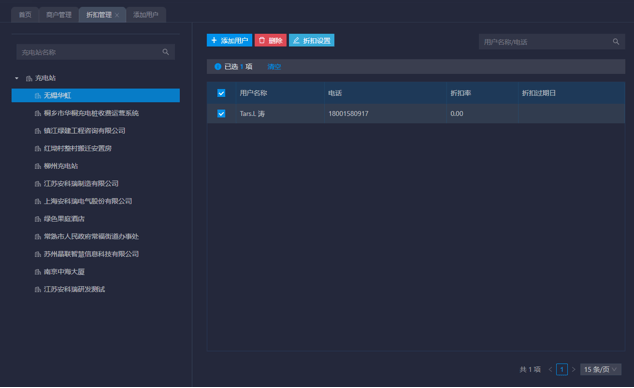Open the 15 条/页 page size dropdown
634x388 pixels.
600,369
